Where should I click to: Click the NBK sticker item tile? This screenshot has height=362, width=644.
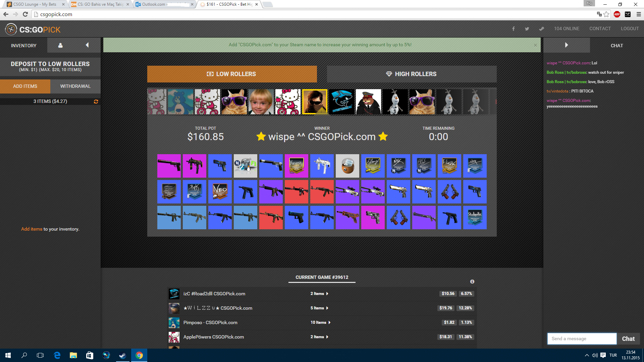(x=398, y=166)
